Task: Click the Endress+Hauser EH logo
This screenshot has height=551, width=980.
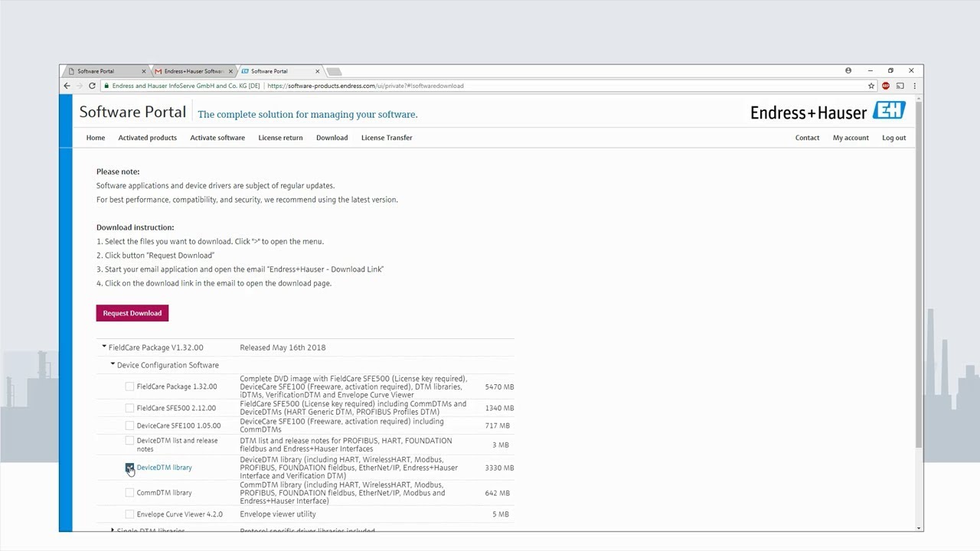Action: click(x=889, y=111)
